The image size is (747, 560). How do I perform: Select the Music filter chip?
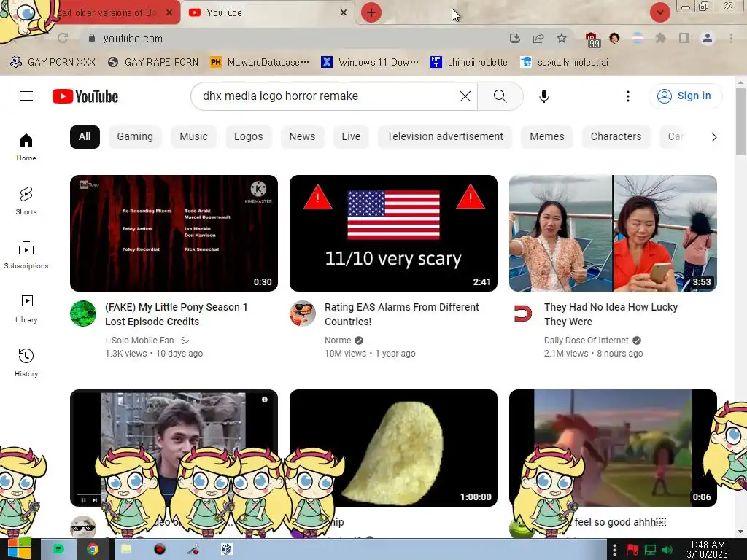point(193,136)
